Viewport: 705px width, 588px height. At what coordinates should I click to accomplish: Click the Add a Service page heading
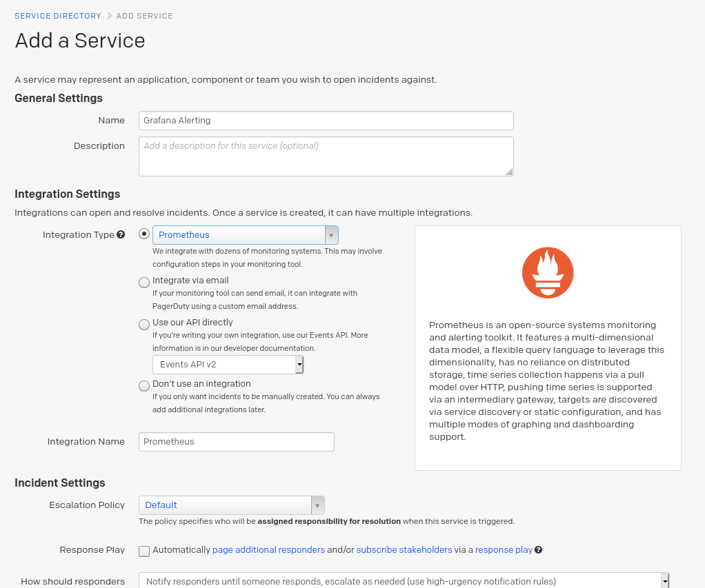coord(80,41)
